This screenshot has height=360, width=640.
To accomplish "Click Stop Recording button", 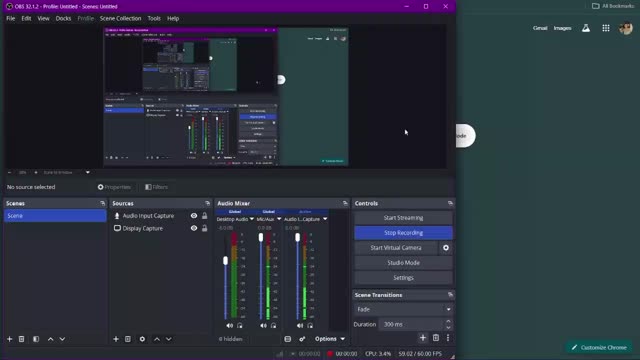I will (403, 233).
